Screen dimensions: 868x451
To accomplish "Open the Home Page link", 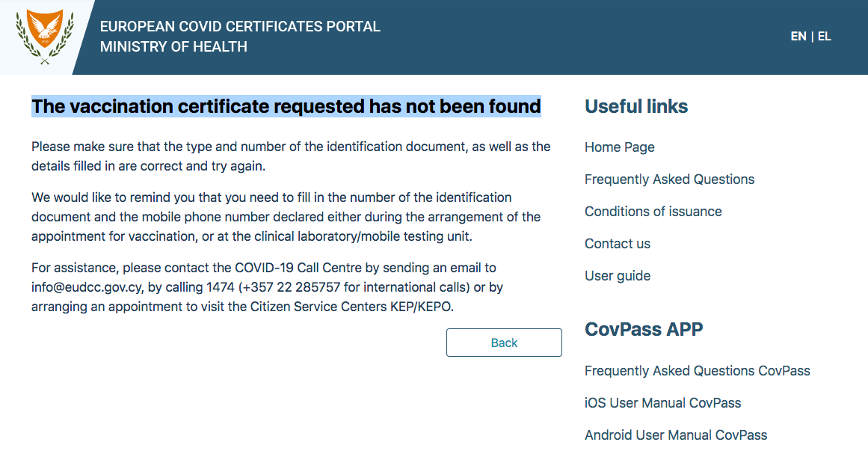I will 620,147.
